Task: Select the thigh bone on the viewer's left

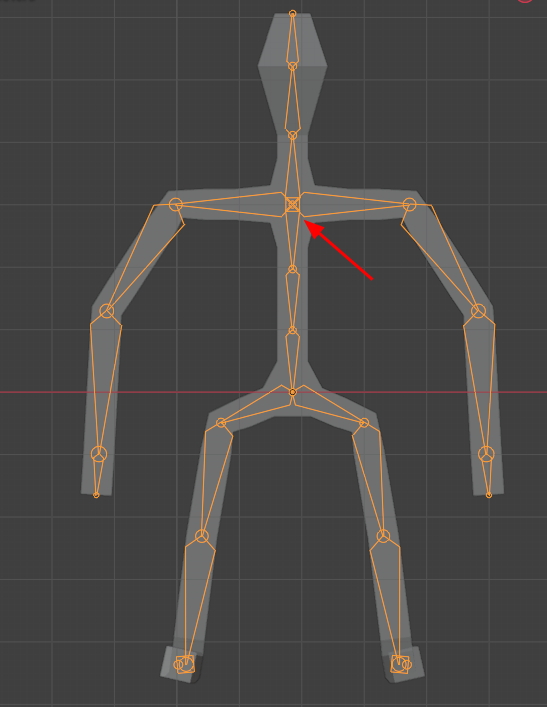Action: [x=214, y=478]
